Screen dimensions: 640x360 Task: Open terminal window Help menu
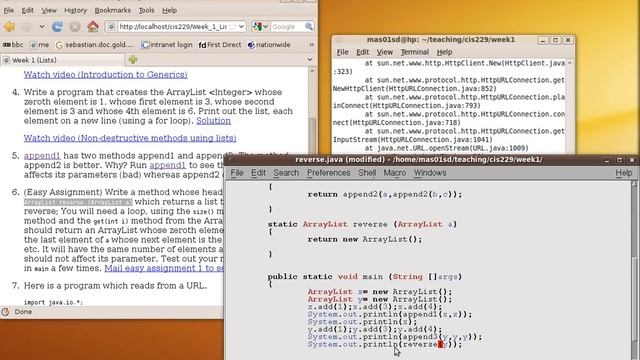coord(444,52)
